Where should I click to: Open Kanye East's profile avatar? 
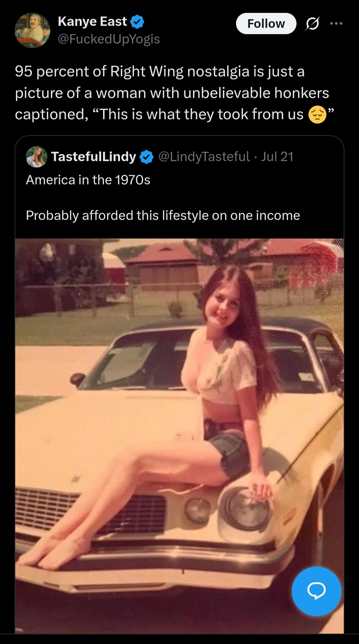32,30
